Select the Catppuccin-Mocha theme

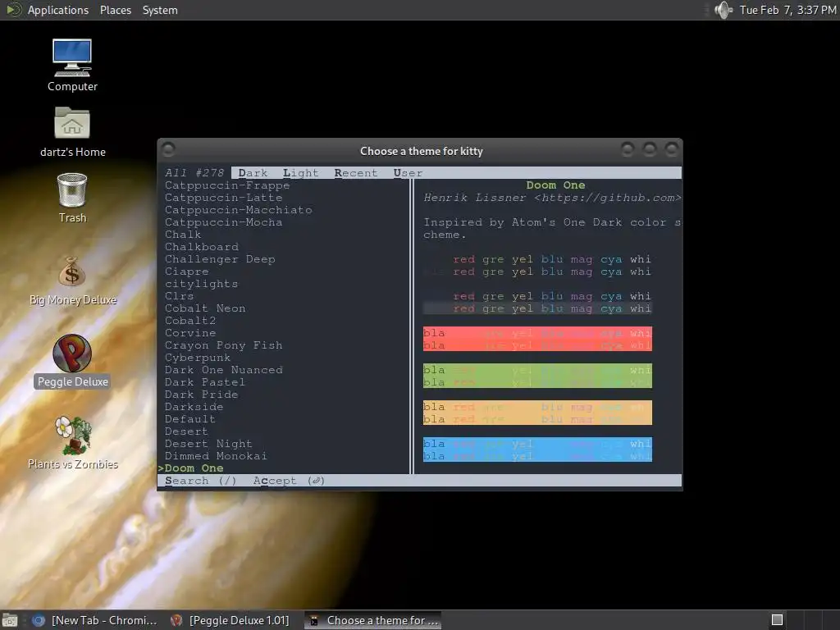tap(223, 222)
